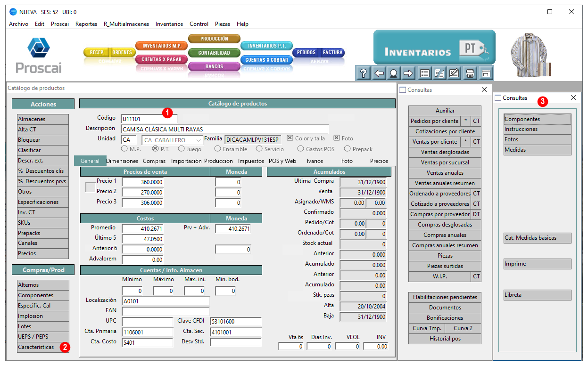Open the CONTABILIDAD module
588x365 pixels.
pos(214,53)
